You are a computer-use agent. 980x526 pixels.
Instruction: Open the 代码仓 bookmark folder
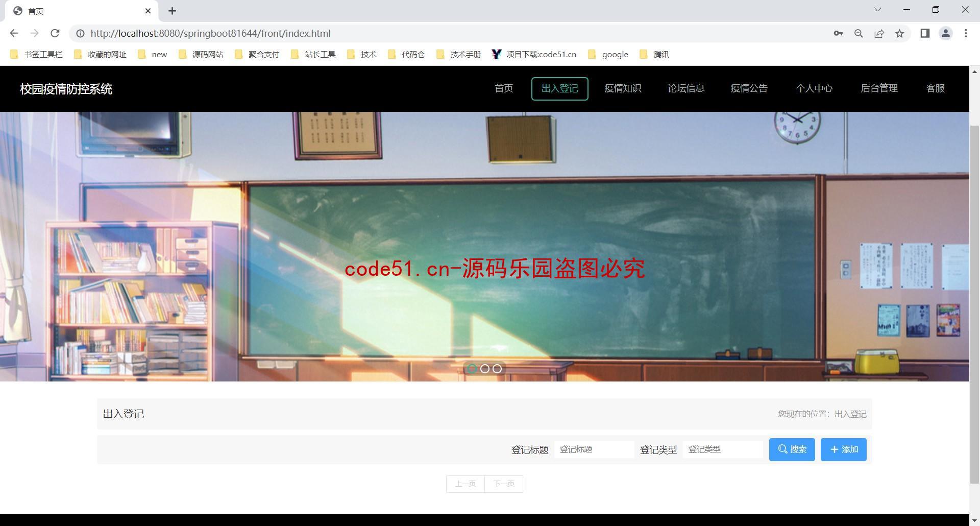pos(407,54)
